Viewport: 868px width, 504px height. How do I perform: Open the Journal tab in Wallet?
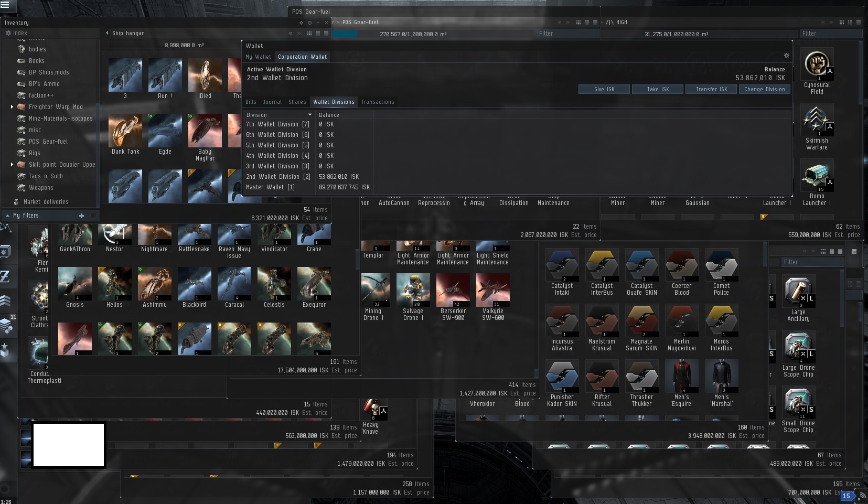[272, 102]
